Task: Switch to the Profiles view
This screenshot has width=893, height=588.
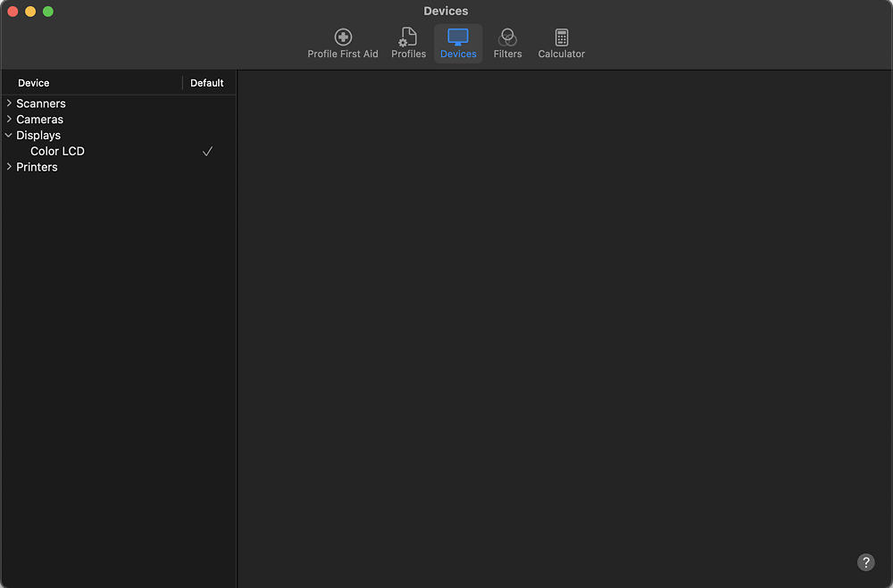Action: point(408,42)
